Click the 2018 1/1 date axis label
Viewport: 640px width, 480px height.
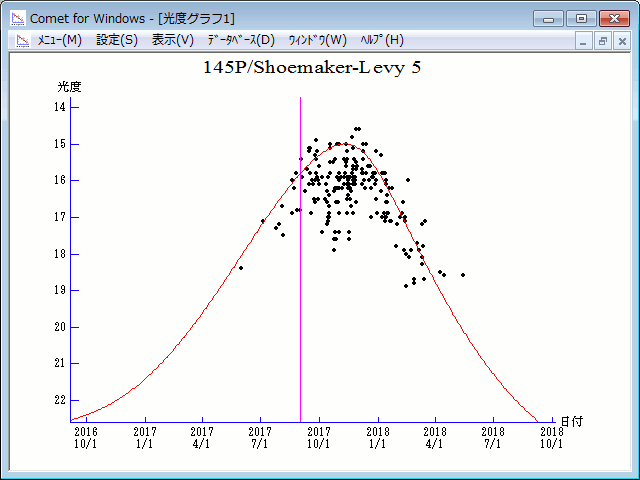point(377,436)
